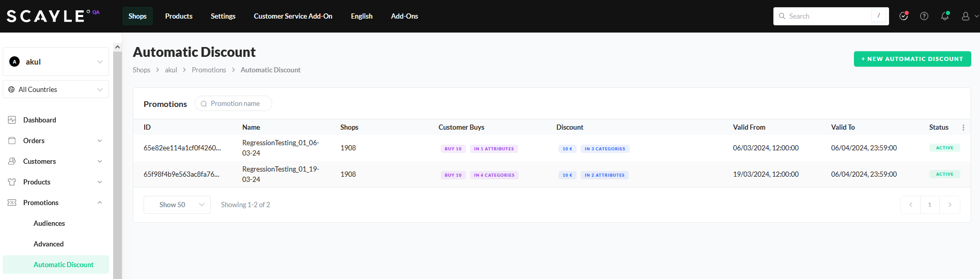Open Customer Service Add-On menu
980x279 pixels.
(x=293, y=16)
